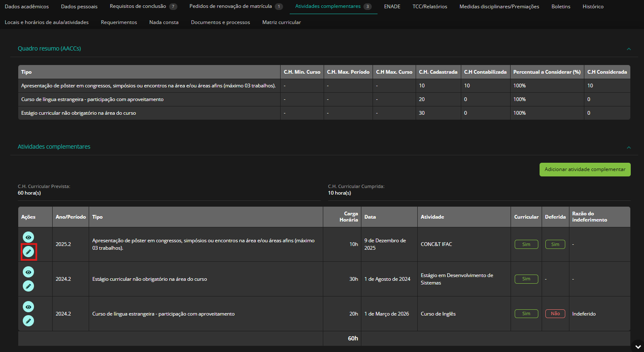Image resolution: width=644 pixels, height=352 pixels.
Task: Open the Matriz curricular tab
Action: [x=281, y=22]
